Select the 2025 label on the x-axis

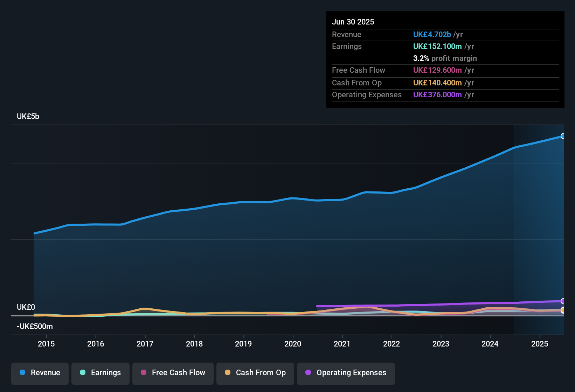(x=540, y=344)
